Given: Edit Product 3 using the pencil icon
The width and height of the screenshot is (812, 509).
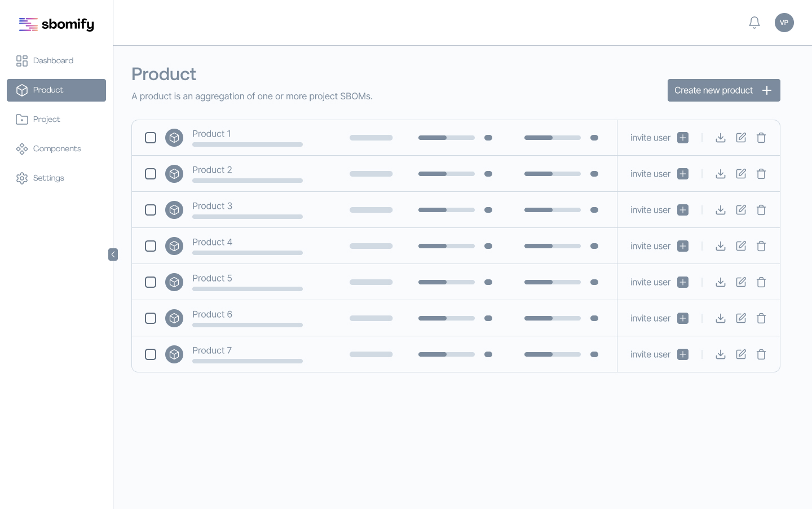Looking at the screenshot, I should [741, 210].
